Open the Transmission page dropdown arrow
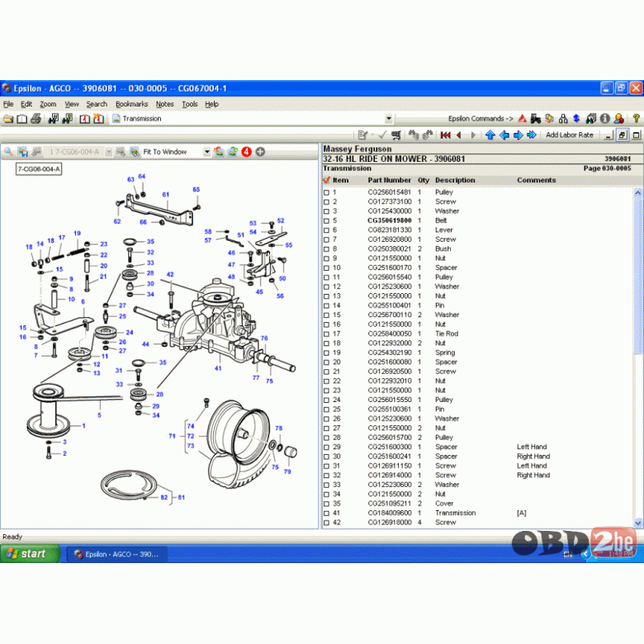The height and width of the screenshot is (644, 644). 389,119
